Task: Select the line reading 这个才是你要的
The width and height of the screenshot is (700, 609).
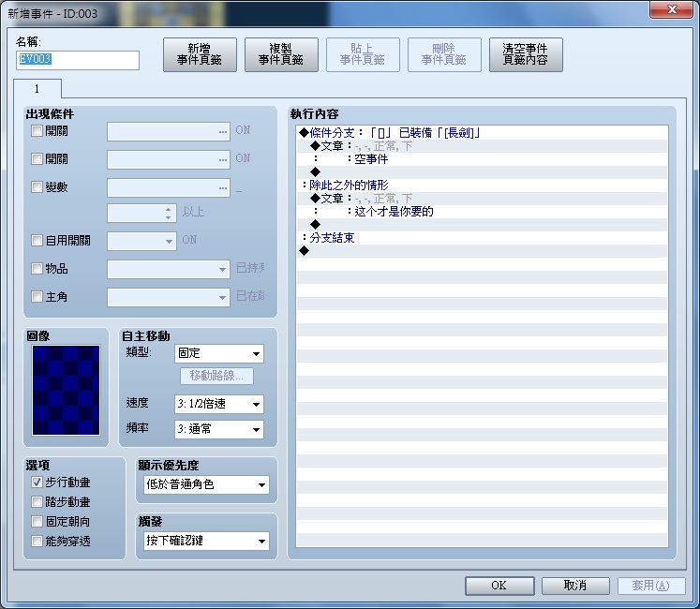Action: (x=483, y=212)
